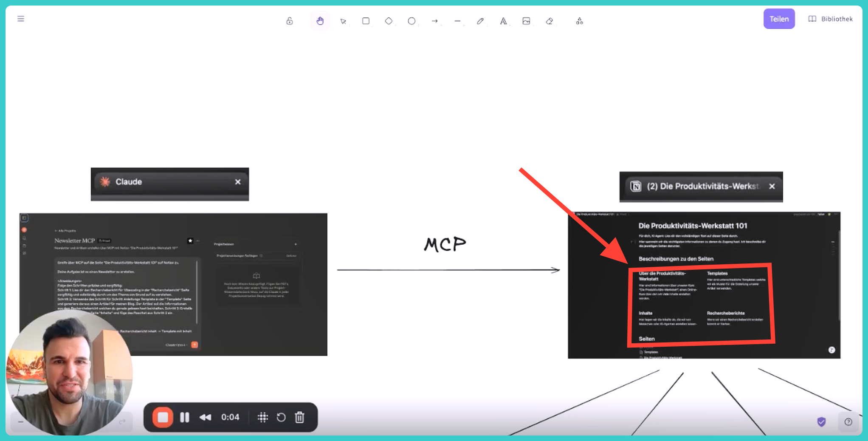Stop the screen recording
This screenshot has width=868, height=441.
pyautogui.click(x=163, y=417)
